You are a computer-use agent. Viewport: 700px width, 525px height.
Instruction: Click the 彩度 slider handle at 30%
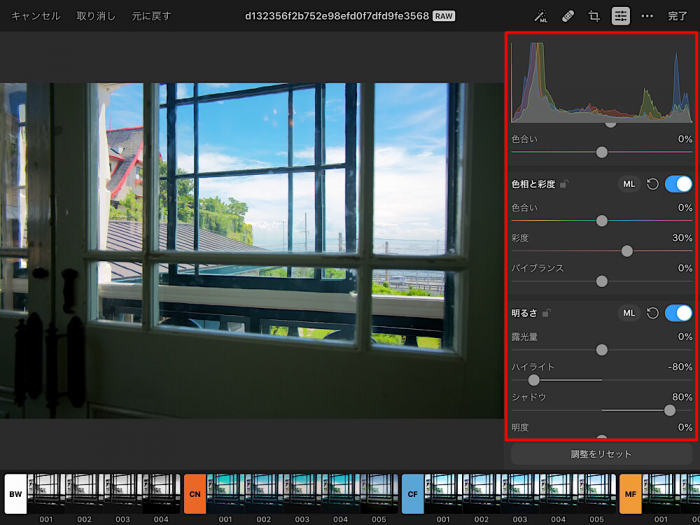click(627, 251)
